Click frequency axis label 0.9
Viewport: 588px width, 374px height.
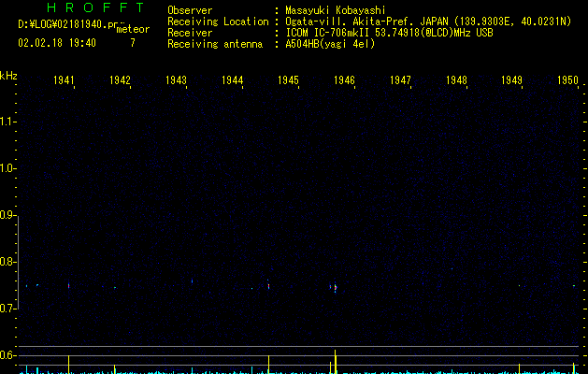coord(7,215)
